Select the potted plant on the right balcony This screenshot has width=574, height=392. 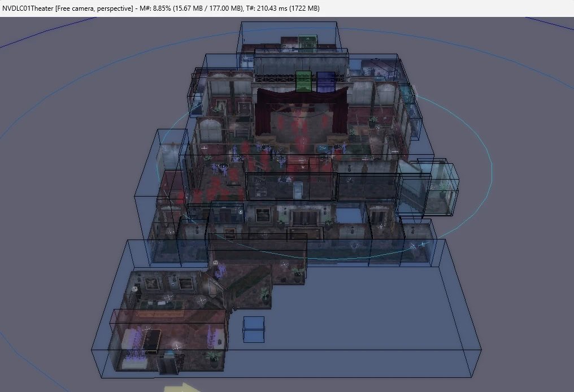point(373,122)
